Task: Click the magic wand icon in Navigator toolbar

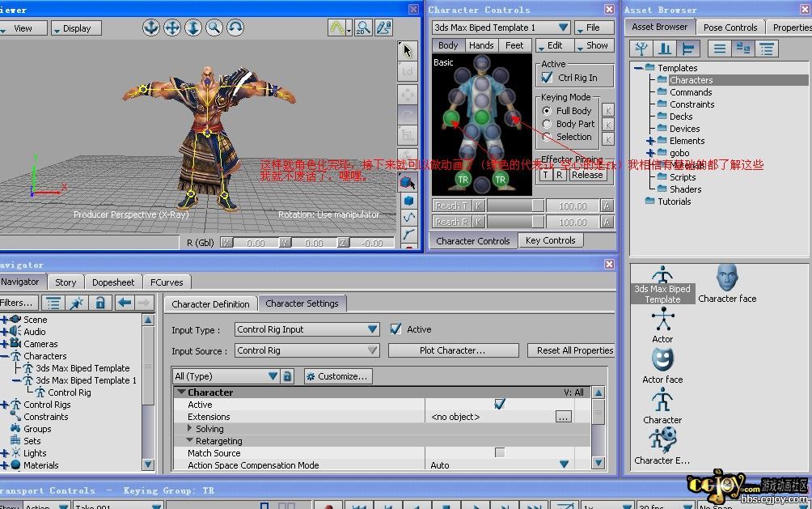Action: tap(77, 303)
